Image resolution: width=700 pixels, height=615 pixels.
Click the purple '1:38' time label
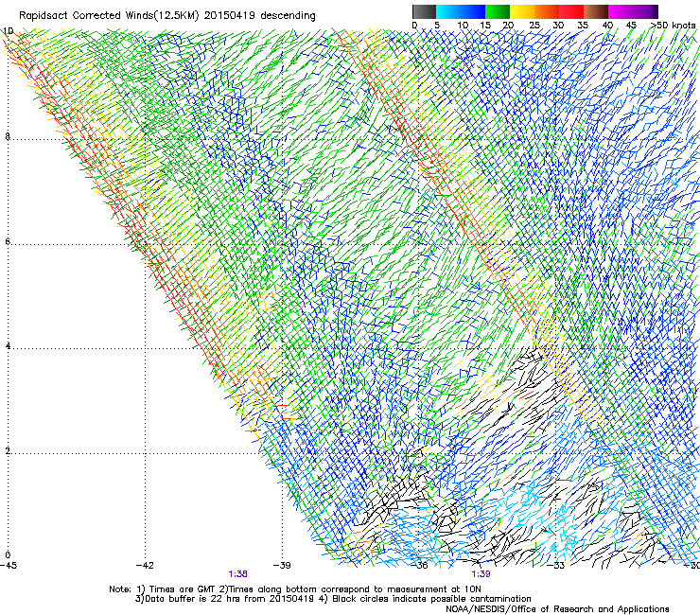[238, 574]
